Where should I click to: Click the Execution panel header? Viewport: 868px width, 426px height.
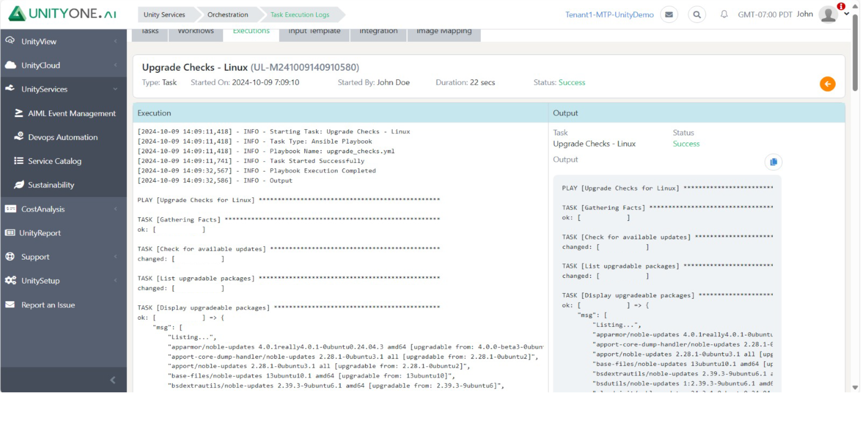pyautogui.click(x=340, y=113)
